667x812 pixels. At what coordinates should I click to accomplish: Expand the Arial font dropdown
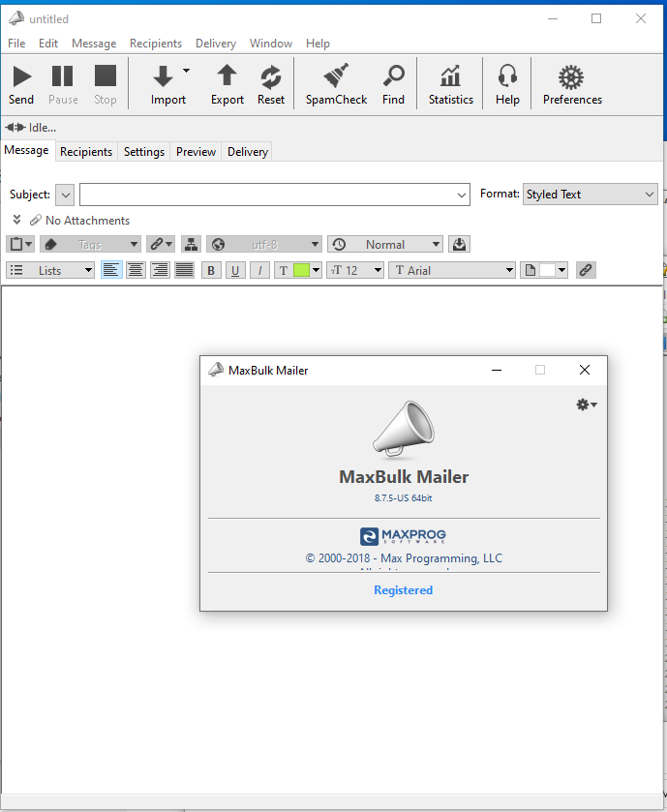point(452,271)
